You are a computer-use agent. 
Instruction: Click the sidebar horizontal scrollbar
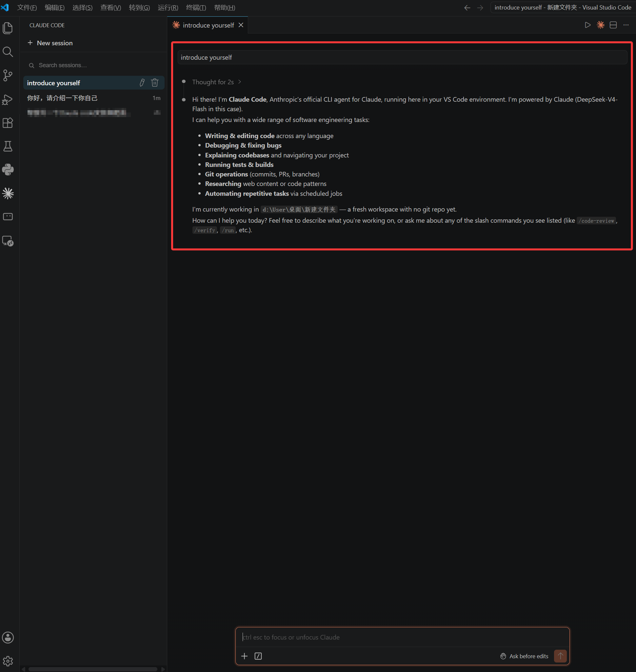coord(92,669)
